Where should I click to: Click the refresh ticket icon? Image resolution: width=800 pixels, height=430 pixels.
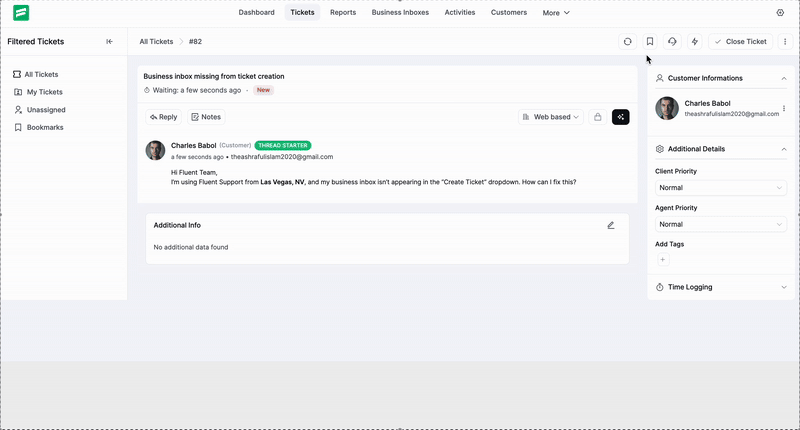[x=627, y=42]
